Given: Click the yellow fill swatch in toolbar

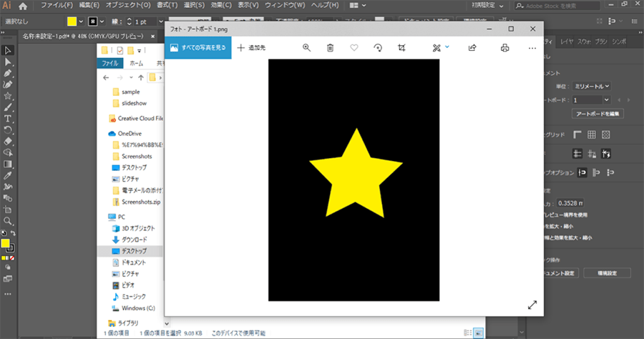Looking at the screenshot, I should pos(6,243).
